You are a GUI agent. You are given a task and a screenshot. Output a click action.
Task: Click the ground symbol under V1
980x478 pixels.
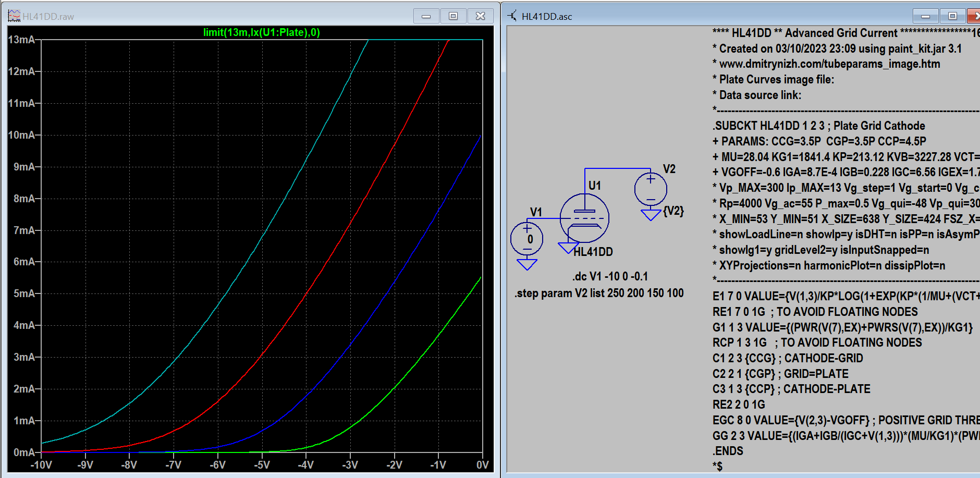point(527,264)
